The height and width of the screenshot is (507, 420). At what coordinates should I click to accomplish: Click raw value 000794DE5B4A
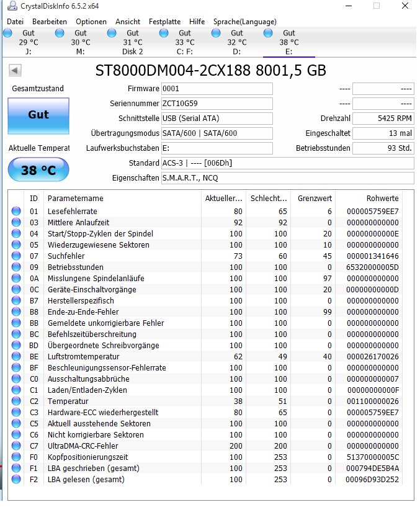pyautogui.click(x=372, y=468)
